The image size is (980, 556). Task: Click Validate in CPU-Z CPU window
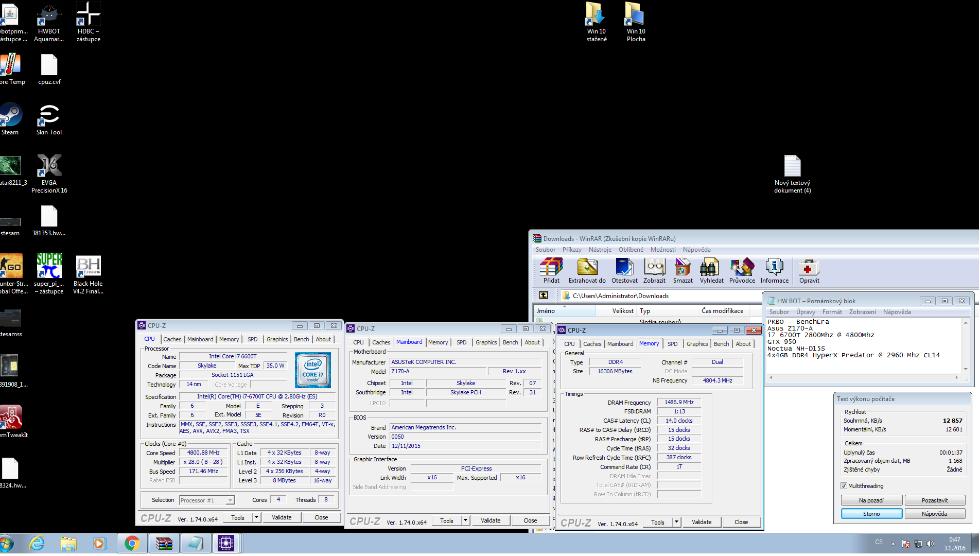[x=282, y=517]
